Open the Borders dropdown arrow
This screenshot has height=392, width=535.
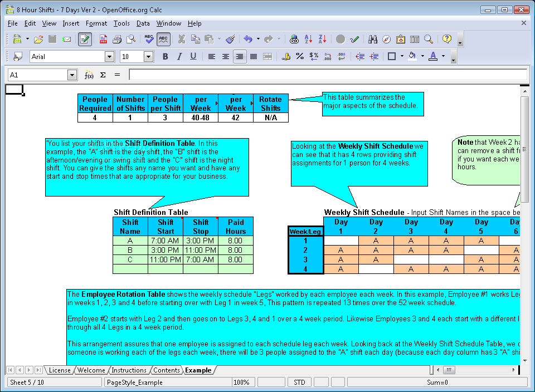click(x=402, y=56)
